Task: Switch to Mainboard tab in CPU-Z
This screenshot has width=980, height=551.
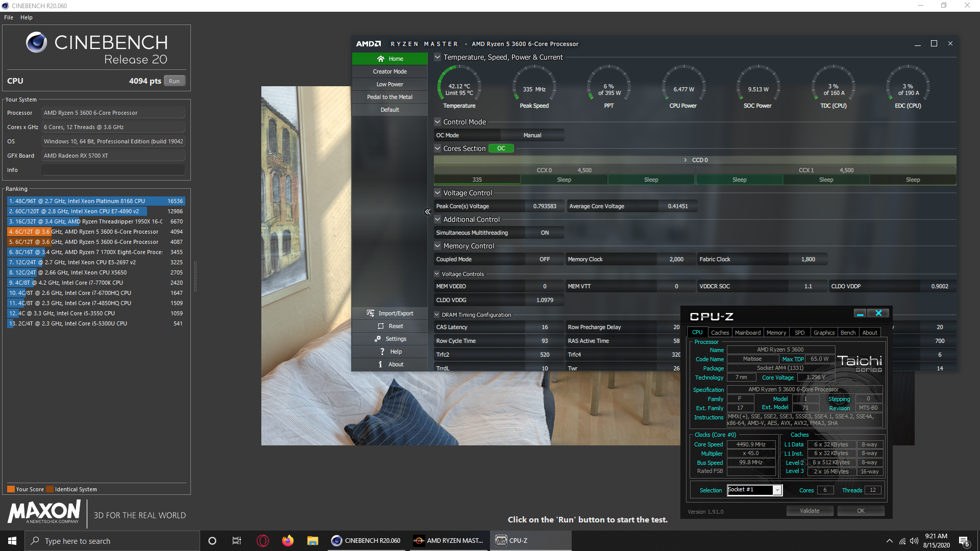Action: coord(748,333)
